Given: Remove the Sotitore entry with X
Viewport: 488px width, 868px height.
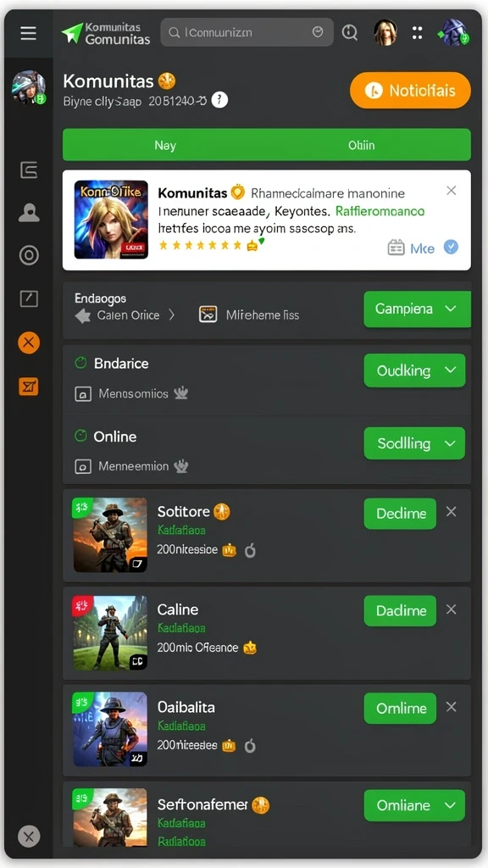Looking at the screenshot, I should [452, 511].
